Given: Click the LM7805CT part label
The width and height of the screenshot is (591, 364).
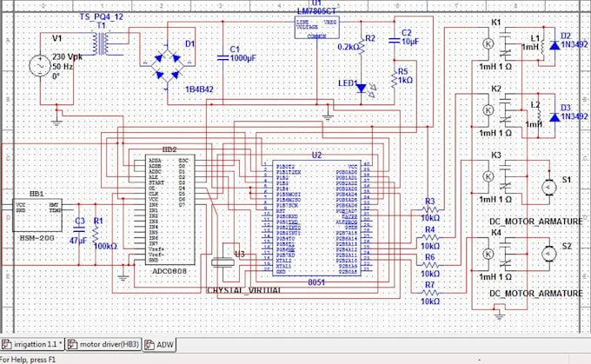Looking at the screenshot, I should [x=316, y=11].
